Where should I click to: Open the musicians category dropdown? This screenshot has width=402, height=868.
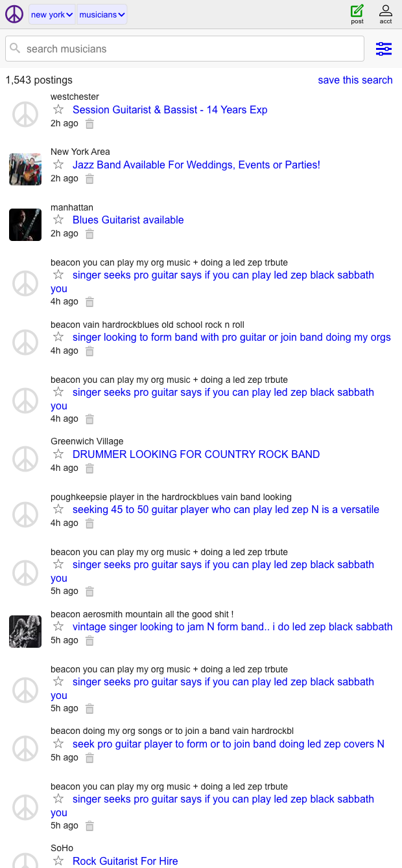point(101,14)
